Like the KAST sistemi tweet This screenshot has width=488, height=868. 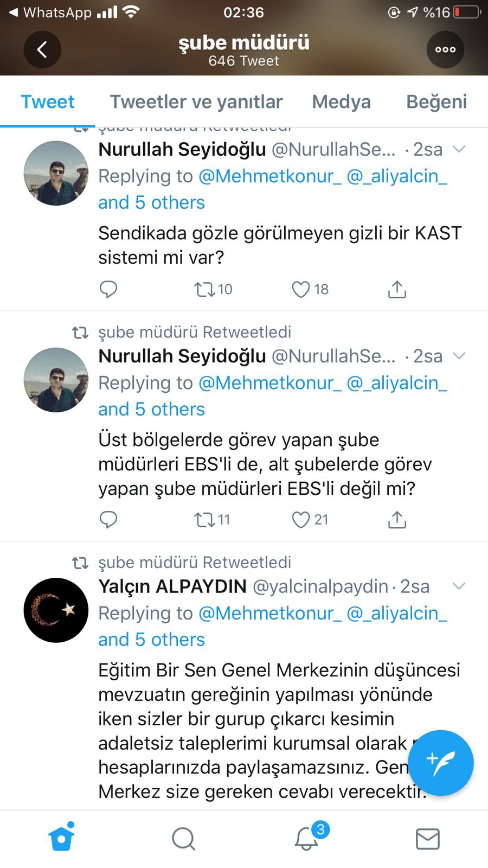pyautogui.click(x=301, y=289)
